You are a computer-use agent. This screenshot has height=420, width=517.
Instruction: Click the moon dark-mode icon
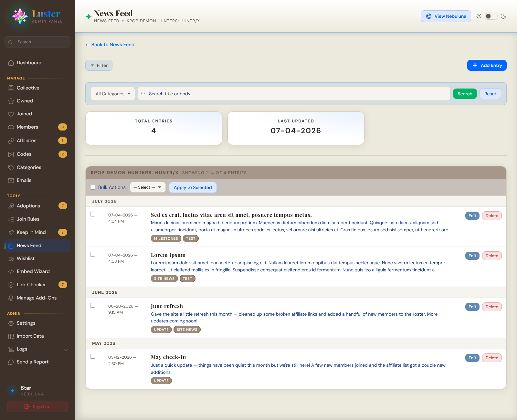pos(503,16)
